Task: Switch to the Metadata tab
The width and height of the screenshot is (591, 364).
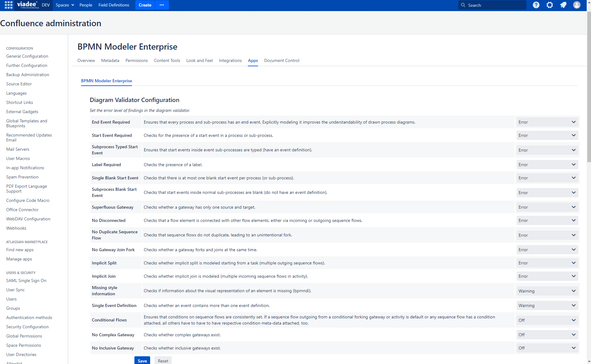Action: [110, 60]
